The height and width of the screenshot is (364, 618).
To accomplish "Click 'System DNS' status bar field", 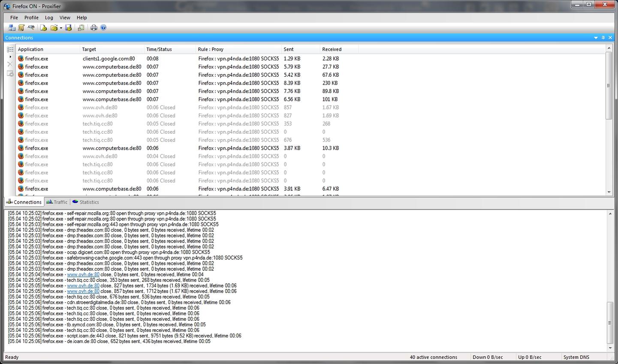I will point(576,357).
